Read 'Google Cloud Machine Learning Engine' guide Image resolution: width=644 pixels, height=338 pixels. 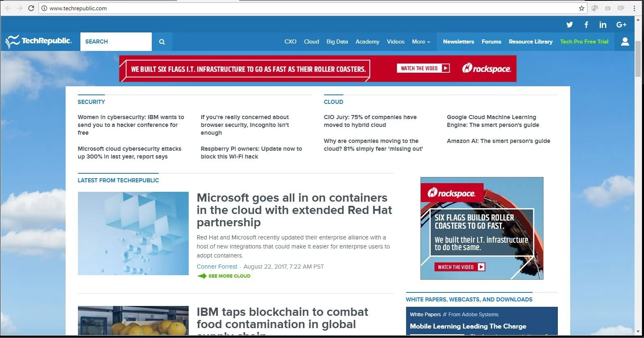coord(493,121)
